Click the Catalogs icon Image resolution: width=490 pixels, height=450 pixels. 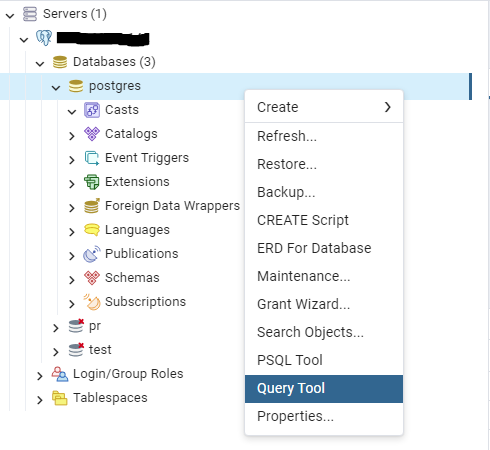(x=92, y=134)
